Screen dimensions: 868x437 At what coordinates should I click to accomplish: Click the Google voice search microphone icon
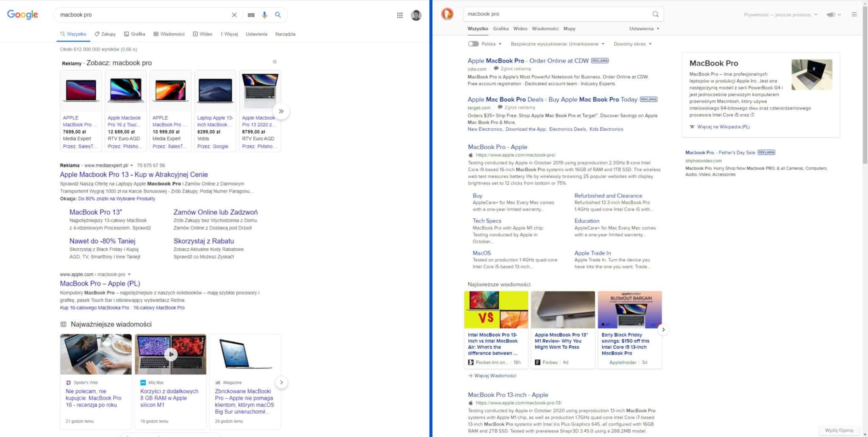[264, 15]
